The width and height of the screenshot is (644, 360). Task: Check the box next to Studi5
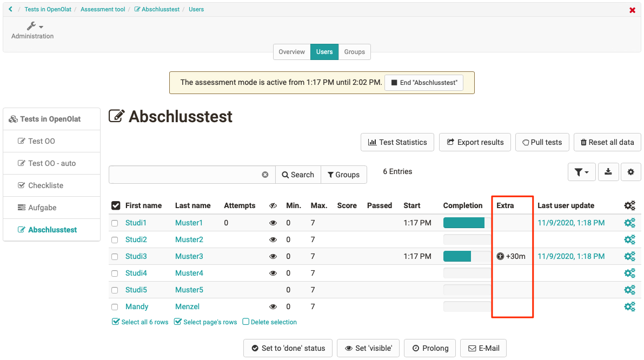tap(115, 290)
